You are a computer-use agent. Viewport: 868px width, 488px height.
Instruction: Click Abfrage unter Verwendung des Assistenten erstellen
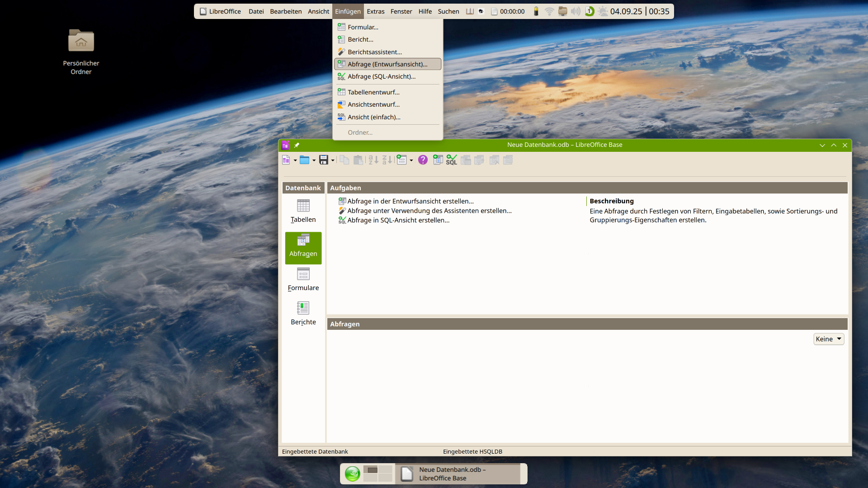429,211
